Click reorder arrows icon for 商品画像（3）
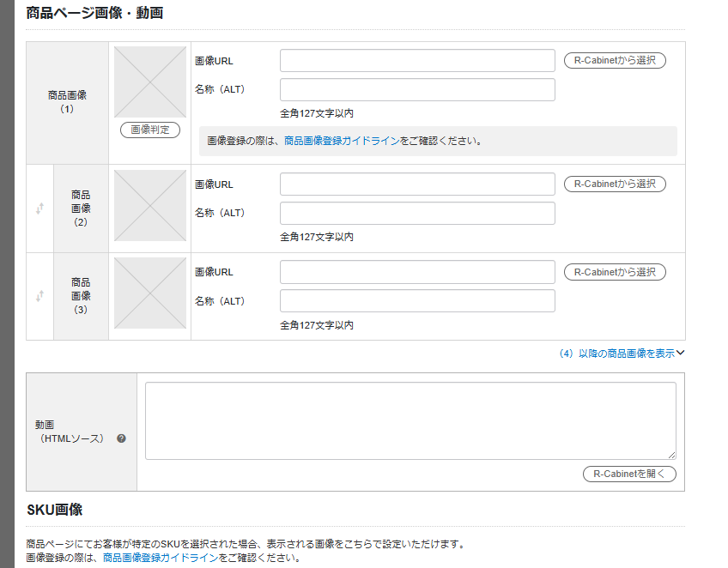The width and height of the screenshot is (728, 568). click(39, 296)
